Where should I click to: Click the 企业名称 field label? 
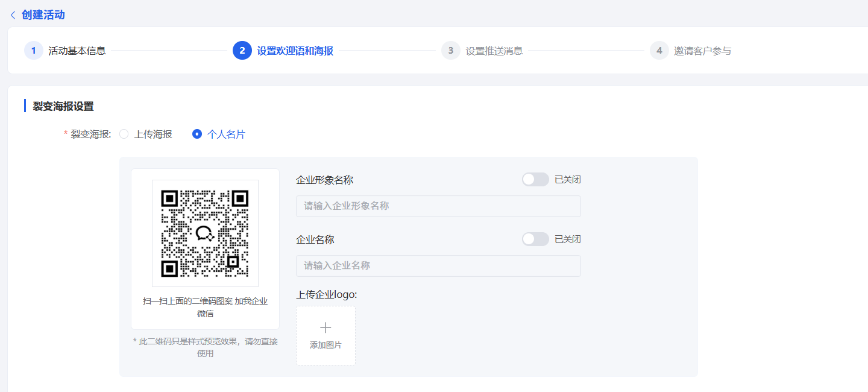[315, 239]
